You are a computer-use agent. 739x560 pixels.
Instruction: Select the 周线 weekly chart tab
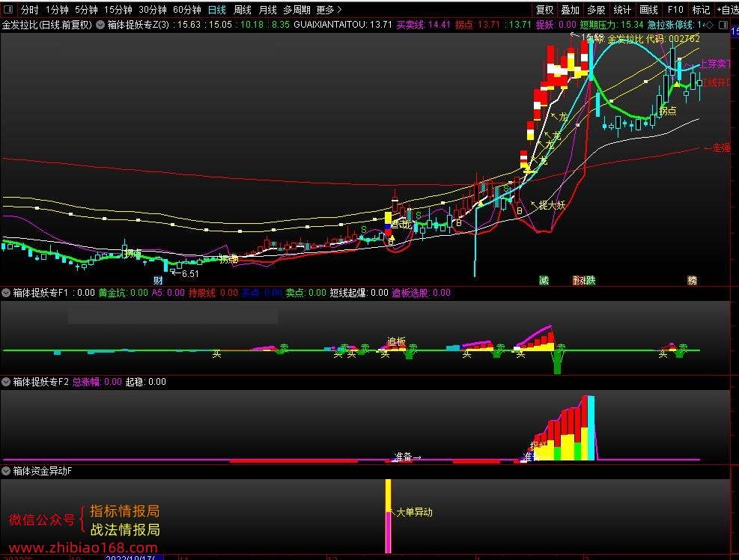[243, 10]
